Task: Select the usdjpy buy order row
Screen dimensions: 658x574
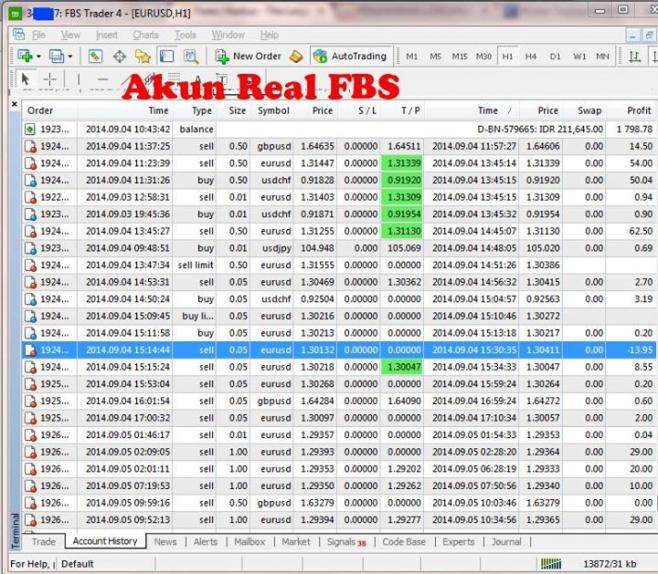Action: 339,248
